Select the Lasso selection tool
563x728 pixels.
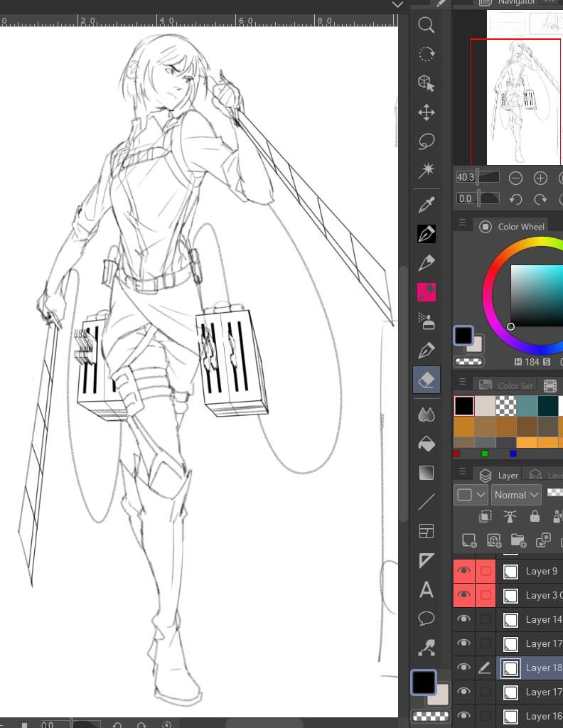[426, 141]
